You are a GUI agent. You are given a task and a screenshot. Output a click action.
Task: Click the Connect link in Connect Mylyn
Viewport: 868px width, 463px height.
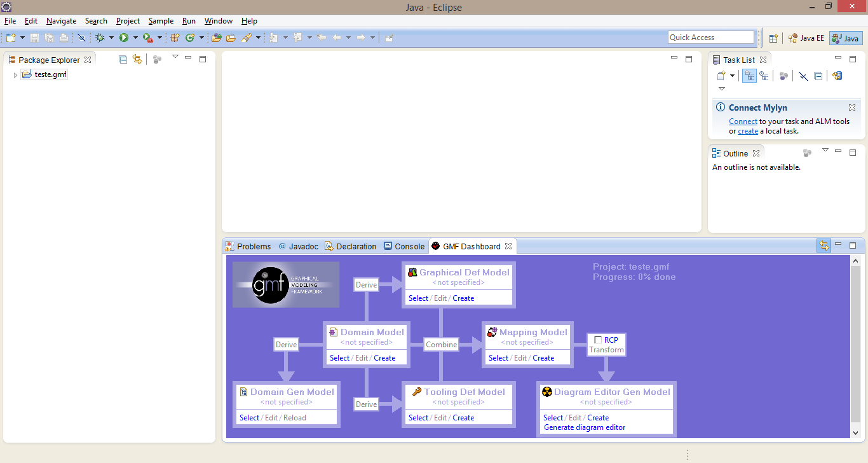743,121
